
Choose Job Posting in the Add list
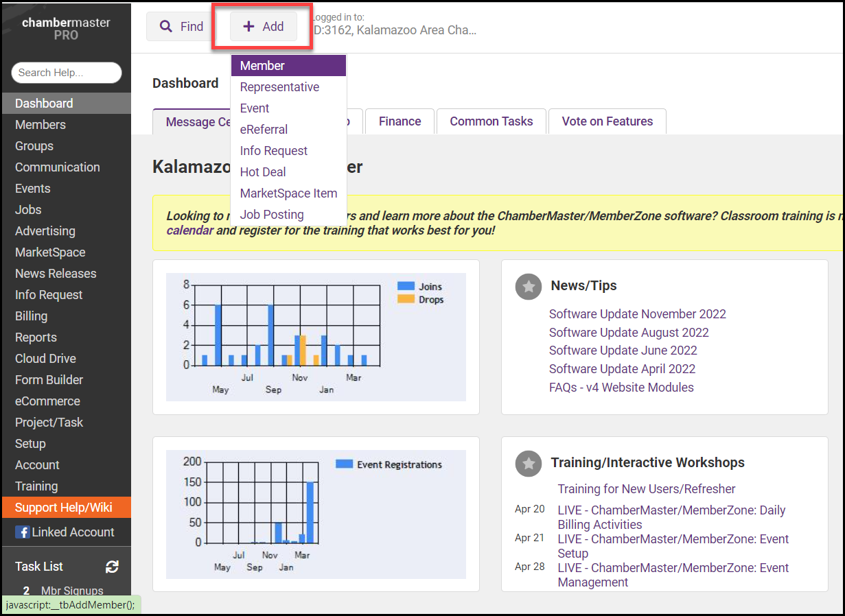click(x=272, y=215)
